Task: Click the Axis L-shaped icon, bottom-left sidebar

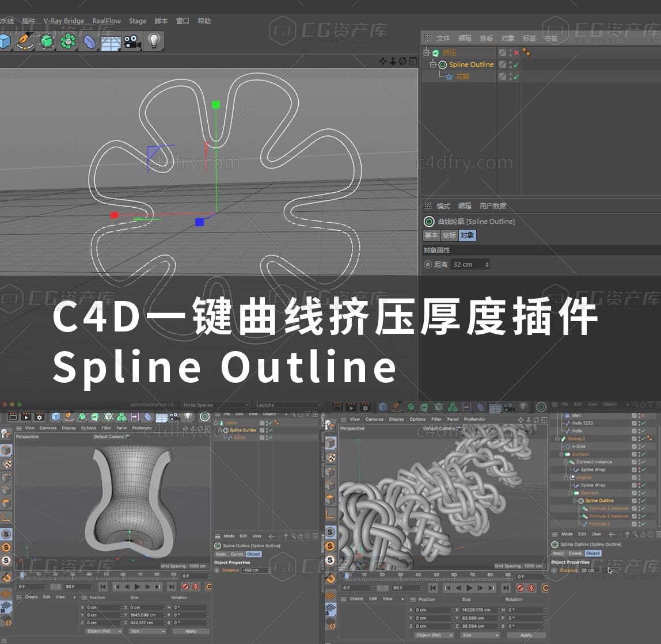Action: pyautogui.click(x=6, y=517)
